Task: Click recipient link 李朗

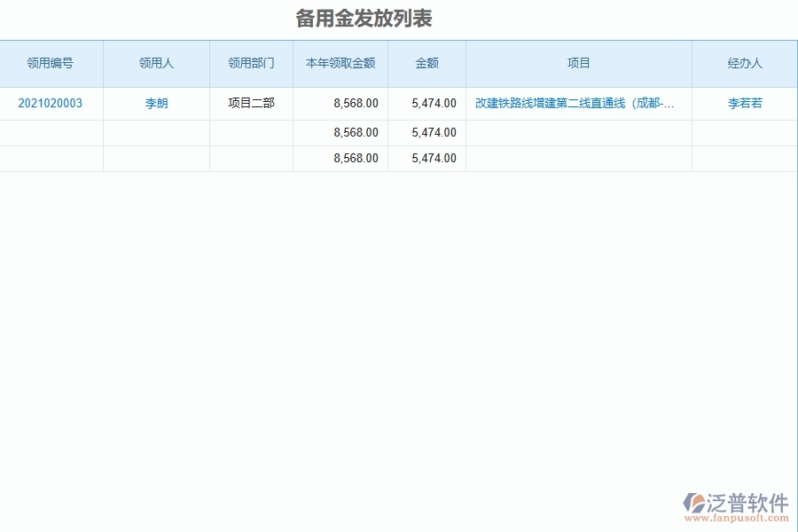Action: (156, 104)
